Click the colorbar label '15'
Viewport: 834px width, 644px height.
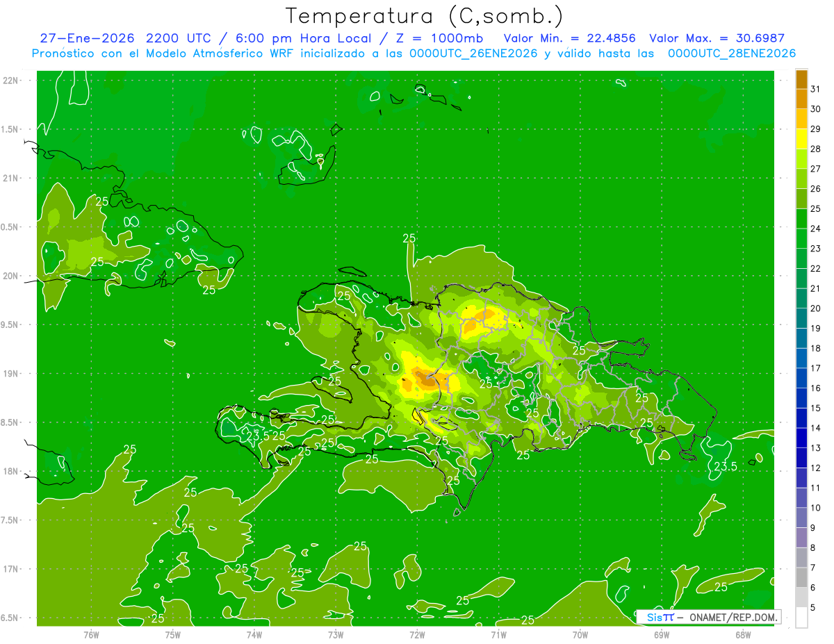[x=816, y=408]
